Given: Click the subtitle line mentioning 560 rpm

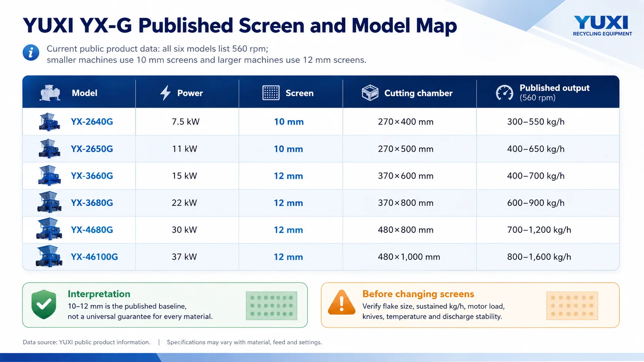Looking at the screenshot, I should click(x=157, y=49).
